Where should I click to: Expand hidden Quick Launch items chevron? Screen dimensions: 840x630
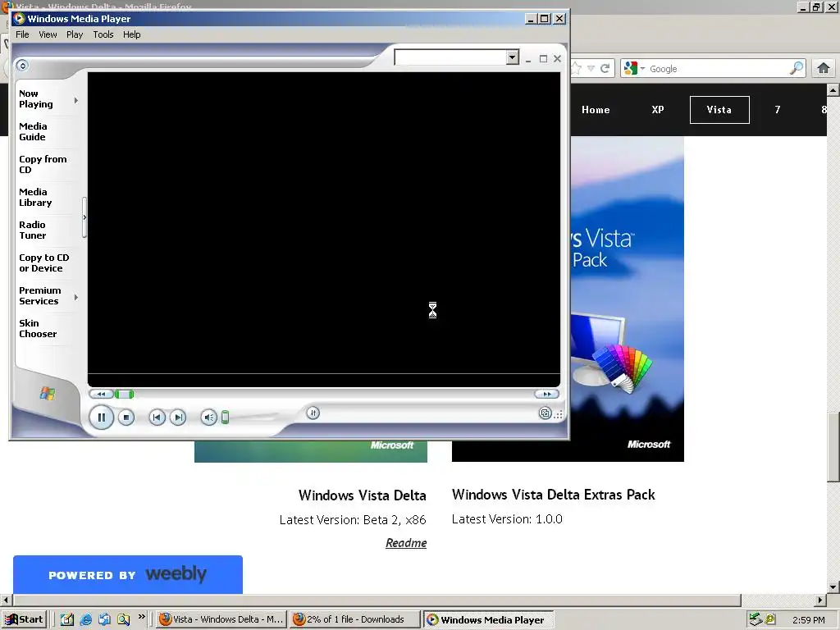click(141, 616)
